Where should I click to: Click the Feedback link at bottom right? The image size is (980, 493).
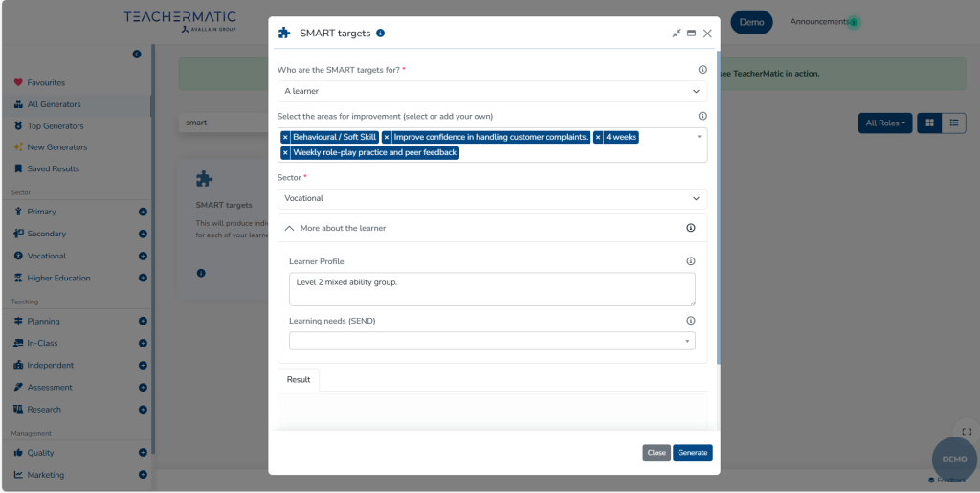950,480
